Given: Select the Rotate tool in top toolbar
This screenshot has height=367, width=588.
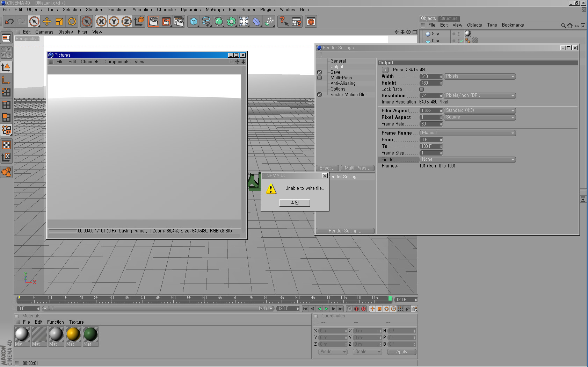Looking at the screenshot, I should click(72, 22).
